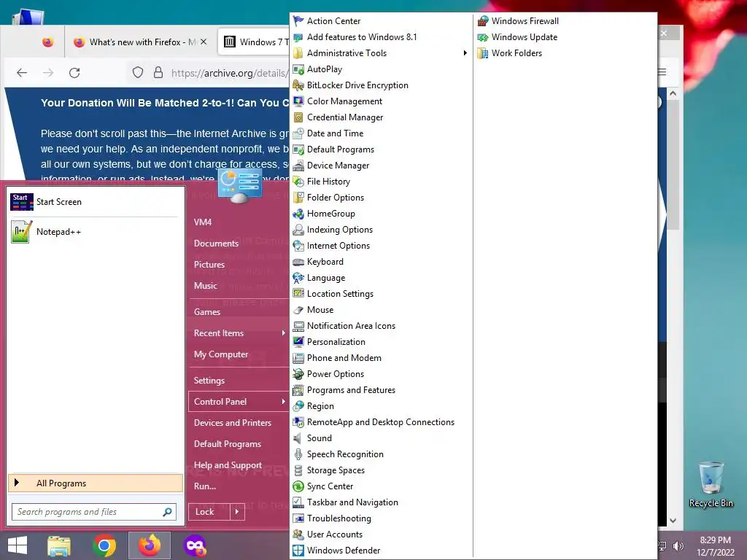Click the Windows Start button
The height and width of the screenshot is (560, 747).
tap(18, 545)
